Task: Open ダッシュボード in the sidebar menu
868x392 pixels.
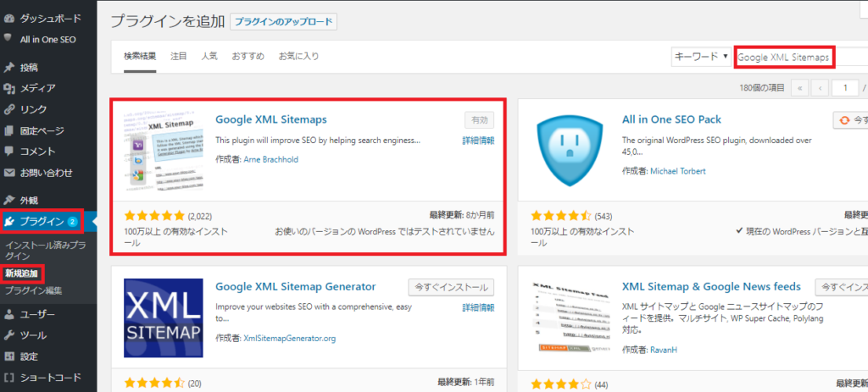Action: click(51, 19)
